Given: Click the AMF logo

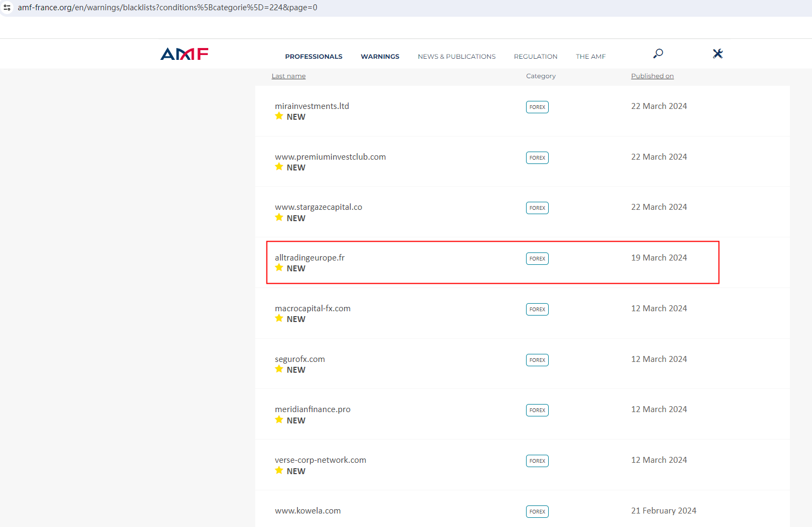Looking at the screenshot, I should click(184, 54).
